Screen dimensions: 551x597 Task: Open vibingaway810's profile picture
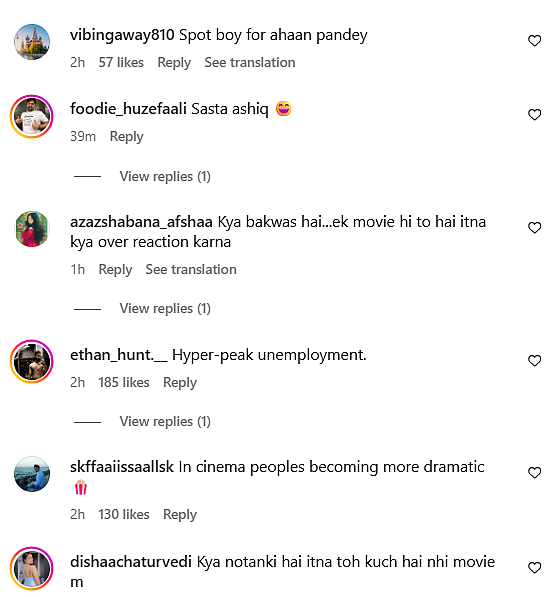point(32,42)
